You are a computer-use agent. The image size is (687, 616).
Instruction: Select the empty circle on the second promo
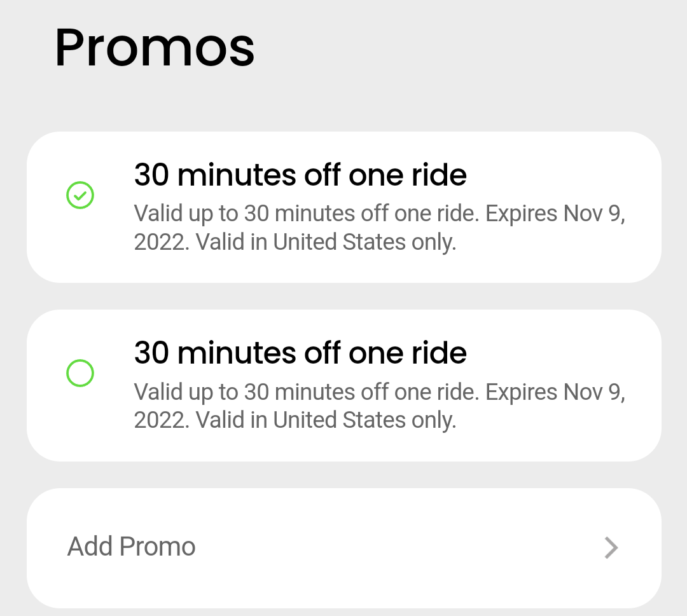[80, 373]
